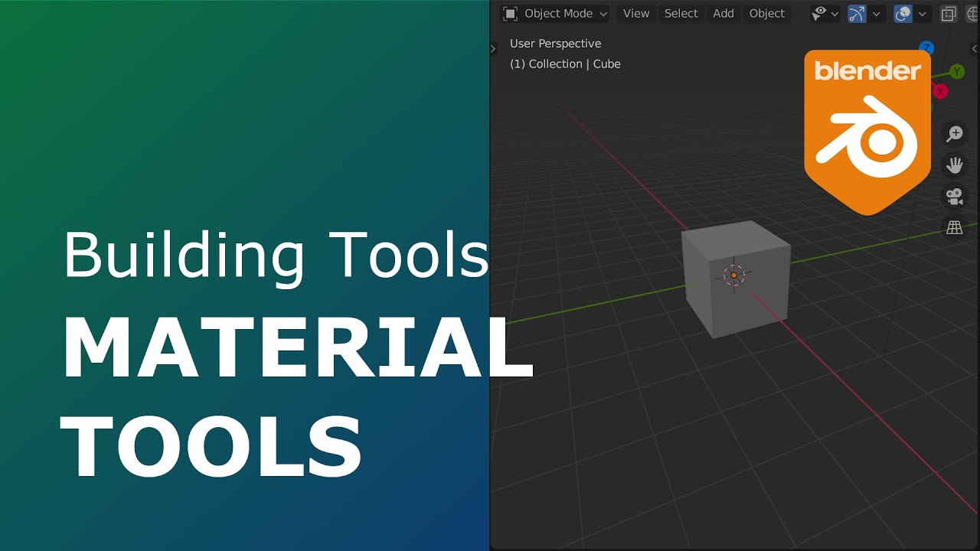Toggle camera view icon

pyautogui.click(x=955, y=197)
